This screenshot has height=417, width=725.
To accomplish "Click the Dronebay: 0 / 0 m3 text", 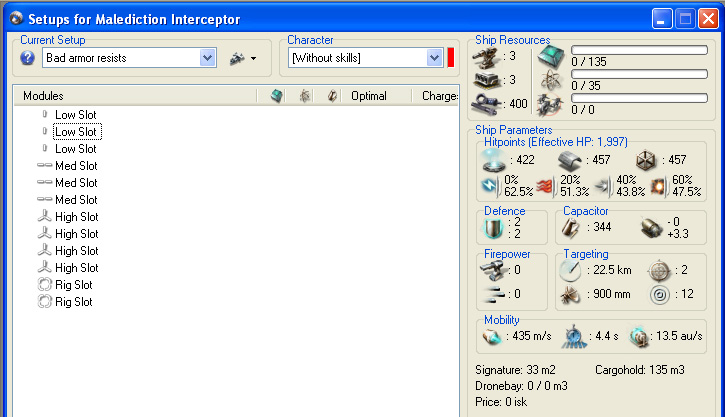I will (x=521, y=386).
